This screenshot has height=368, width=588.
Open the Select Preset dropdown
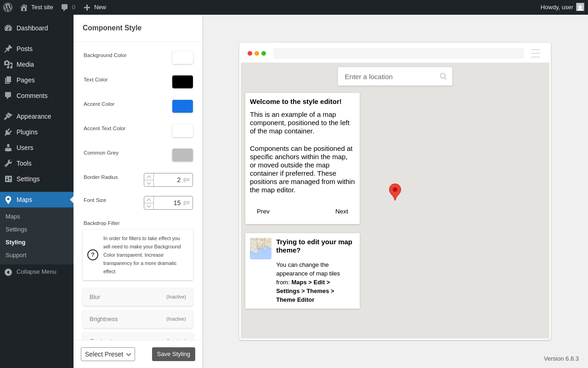108,354
